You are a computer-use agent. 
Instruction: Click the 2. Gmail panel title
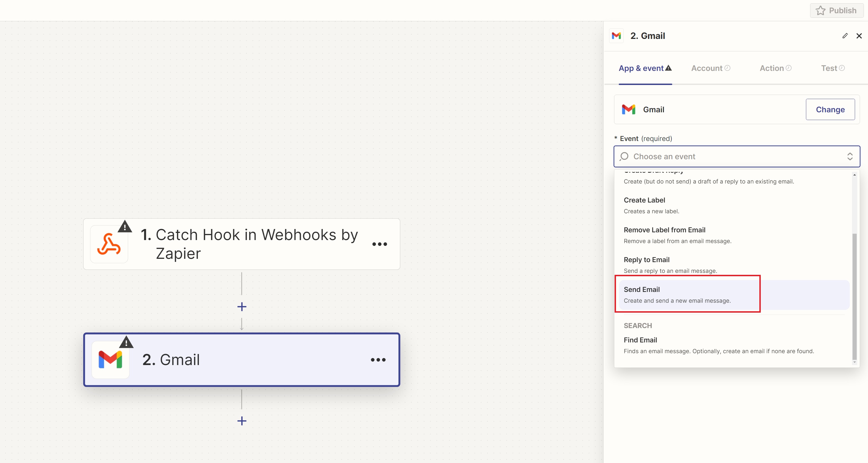click(647, 36)
